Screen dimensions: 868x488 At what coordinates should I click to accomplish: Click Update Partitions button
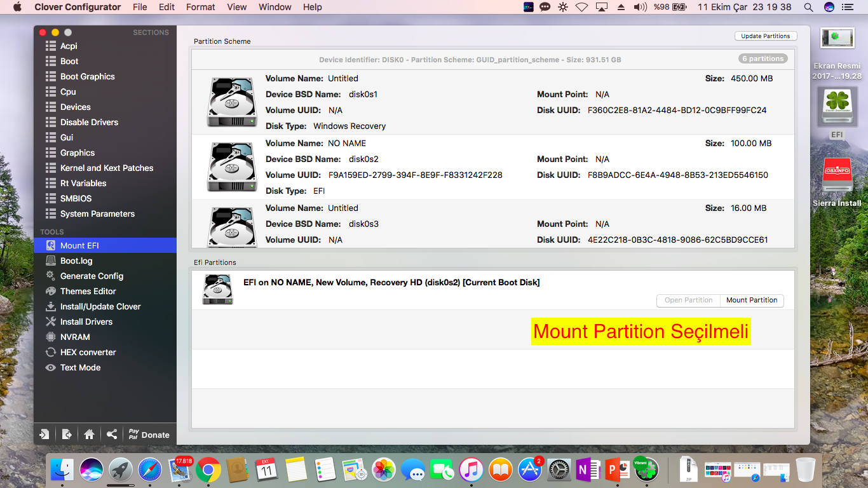(x=765, y=36)
